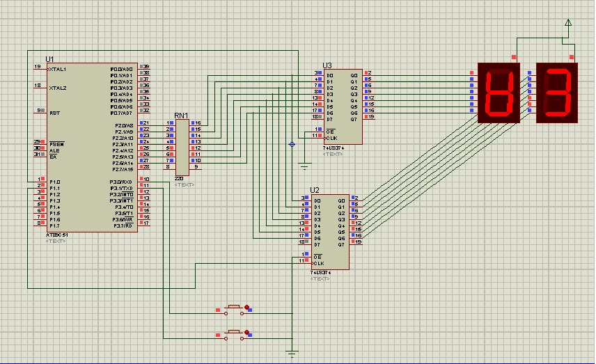Select the ground symbol below U3
The width and height of the screenshot is (596, 364).
tap(304, 165)
